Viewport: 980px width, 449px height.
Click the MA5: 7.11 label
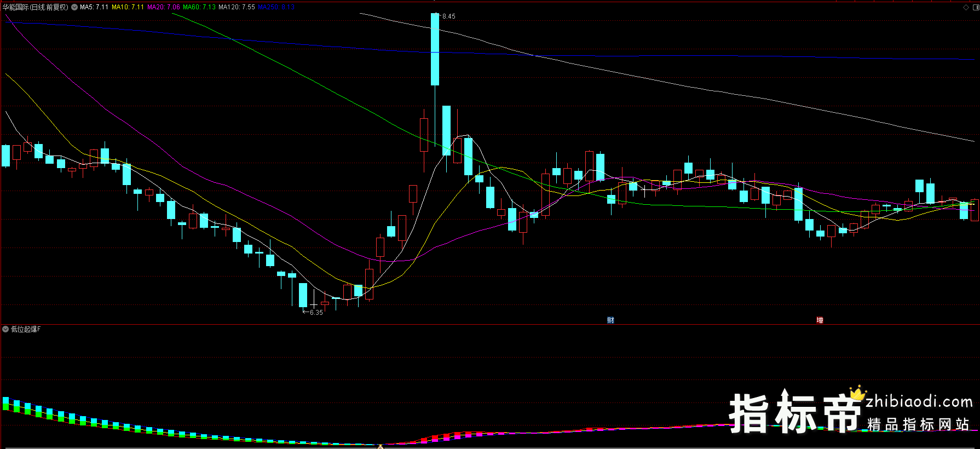(94, 7)
